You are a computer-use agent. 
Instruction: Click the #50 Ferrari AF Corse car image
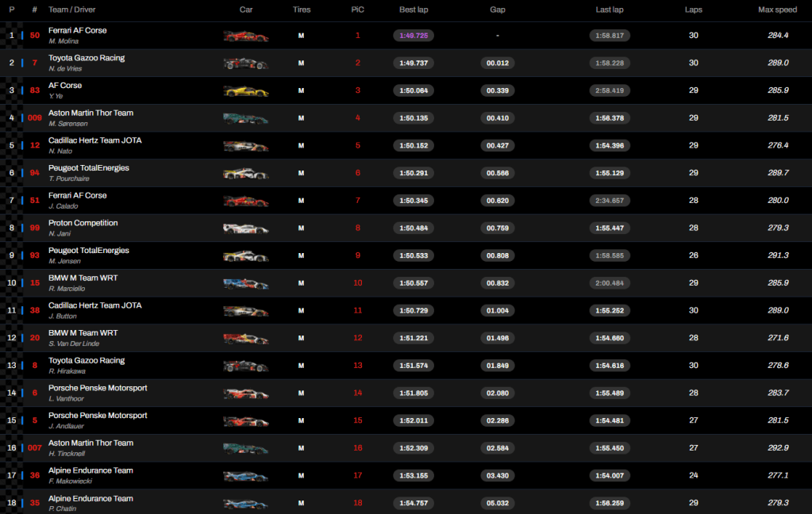(246, 36)
